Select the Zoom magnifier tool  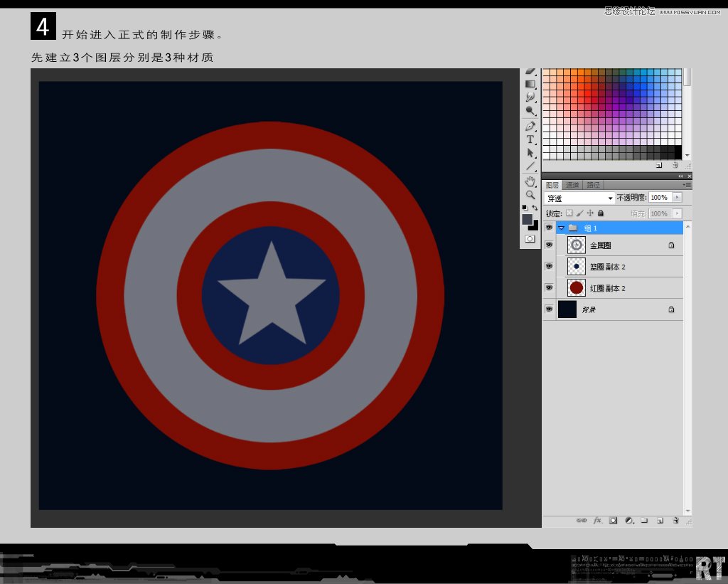[x=530, y=195]
